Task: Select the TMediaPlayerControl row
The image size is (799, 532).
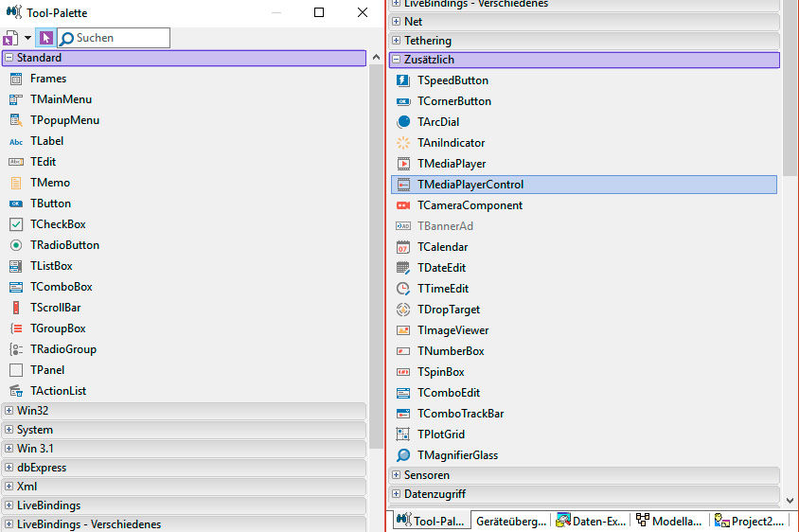Action: [584, 185]
